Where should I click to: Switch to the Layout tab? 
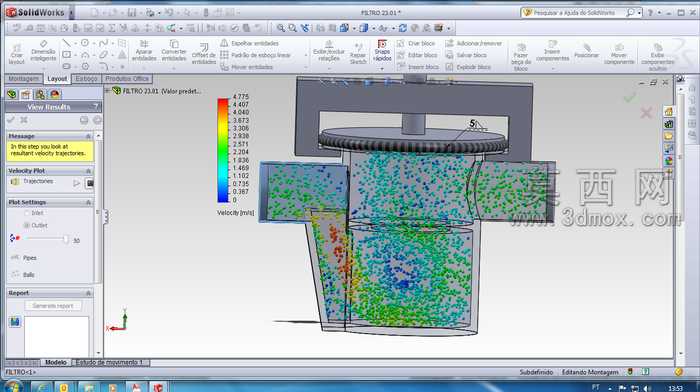click(x=57, y=79)
